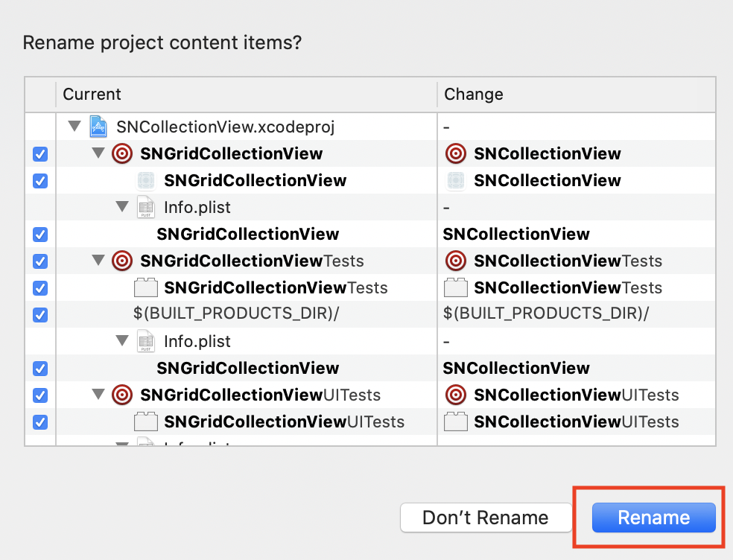733x560 pixels.
Task: Collapse the SNCollectionView.xcodeproj tree node
Action: click(x=74, y=127)
